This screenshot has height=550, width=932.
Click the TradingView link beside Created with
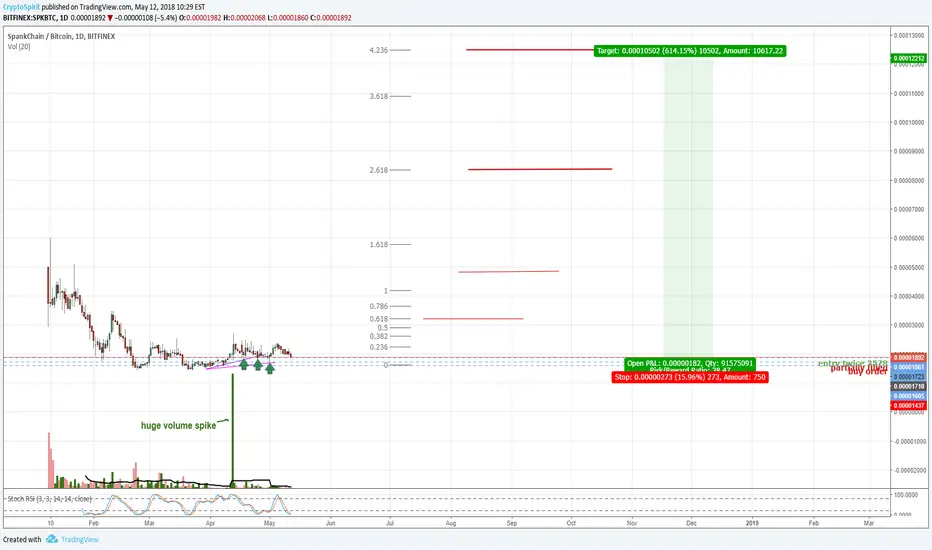point(80,540)
